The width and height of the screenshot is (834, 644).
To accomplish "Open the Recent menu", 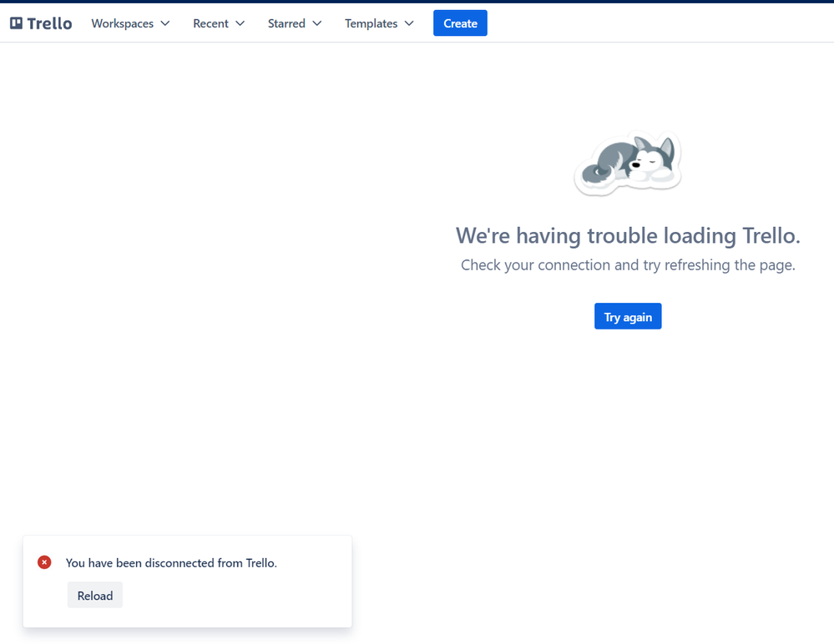I will point(219,23).
